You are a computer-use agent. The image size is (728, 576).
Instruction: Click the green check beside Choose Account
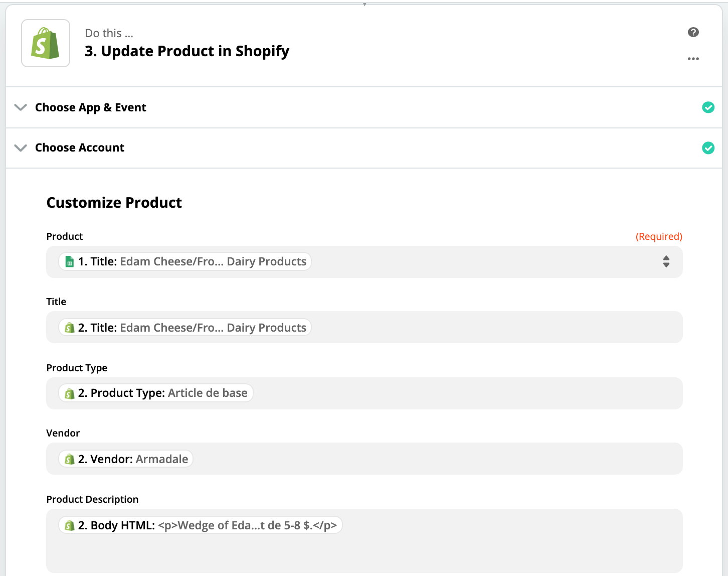tap(708, 148)
